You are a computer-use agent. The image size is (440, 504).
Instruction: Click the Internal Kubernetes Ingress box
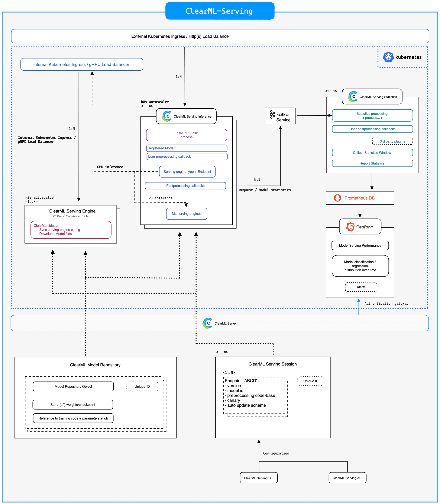coord(82,64)
